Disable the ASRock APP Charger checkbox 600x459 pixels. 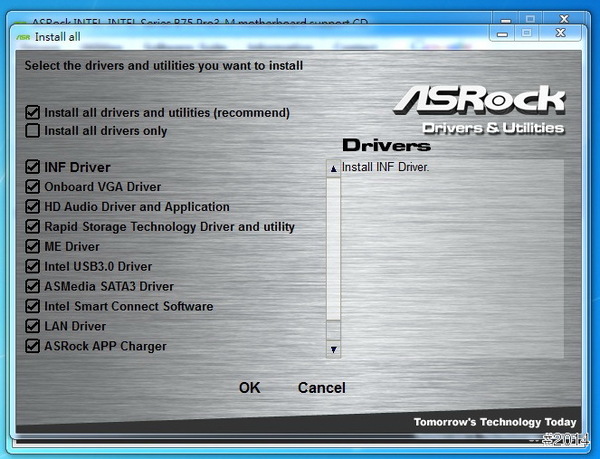click(34, 347)
